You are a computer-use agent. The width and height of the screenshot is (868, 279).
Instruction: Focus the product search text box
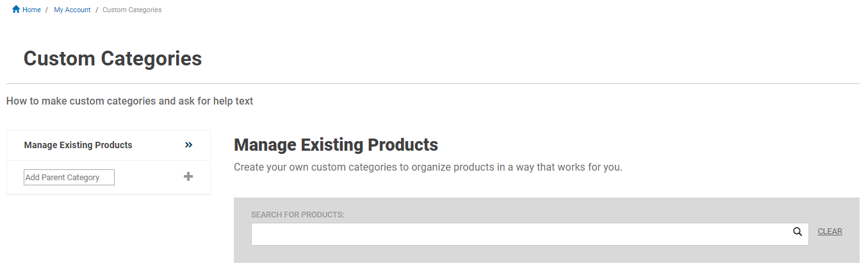point(530,234)
